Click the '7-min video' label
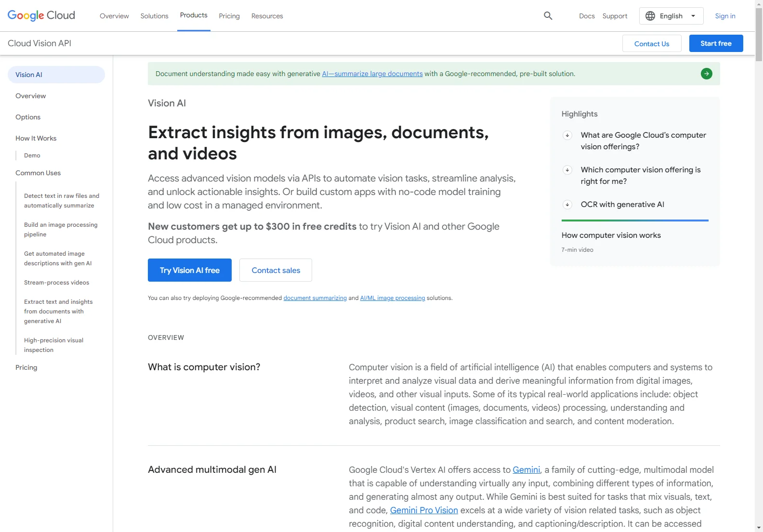Viewport: 763px width, 532px height. coord(577,250)
